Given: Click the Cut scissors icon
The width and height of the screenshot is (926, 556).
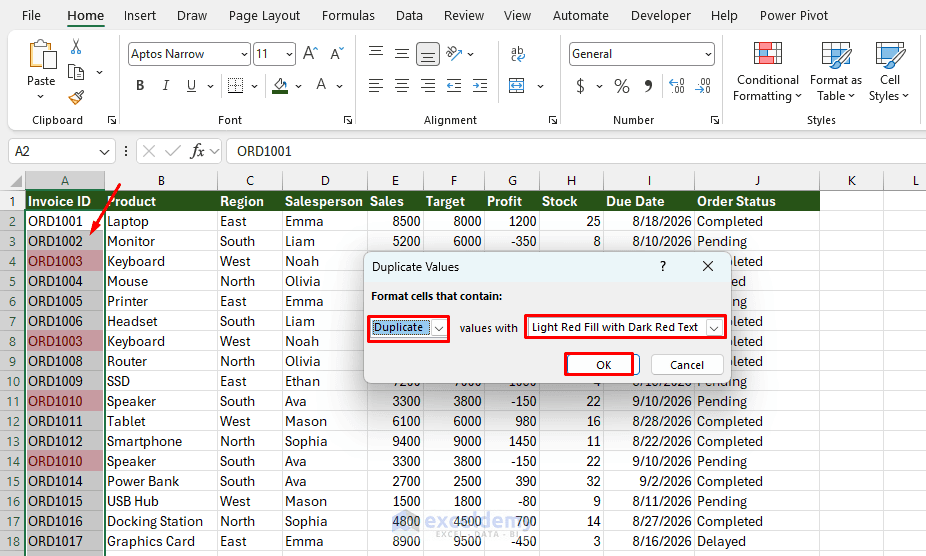Looking at the screenshot, I should 76,47.
